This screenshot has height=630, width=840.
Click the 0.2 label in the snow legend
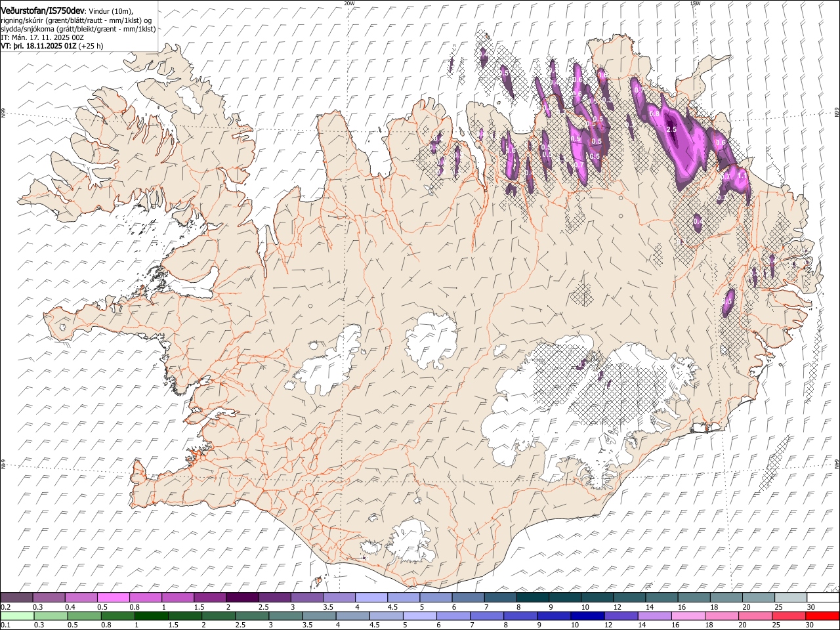tap(5, 607)
